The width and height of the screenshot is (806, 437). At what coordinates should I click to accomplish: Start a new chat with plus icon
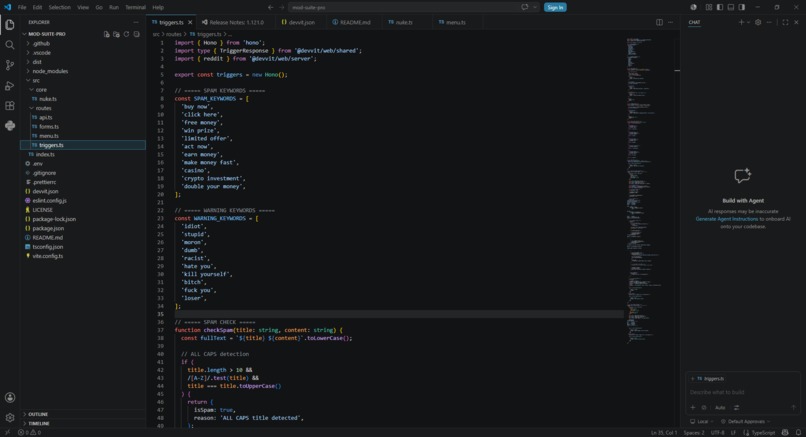tap(741, 22)
